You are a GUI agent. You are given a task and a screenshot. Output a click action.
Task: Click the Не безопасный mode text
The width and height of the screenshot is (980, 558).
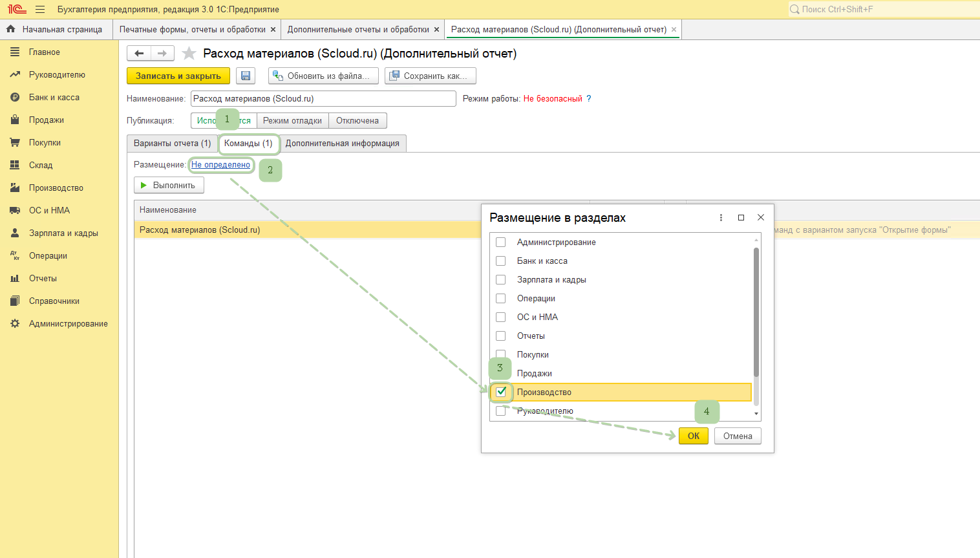coord(553,98)
